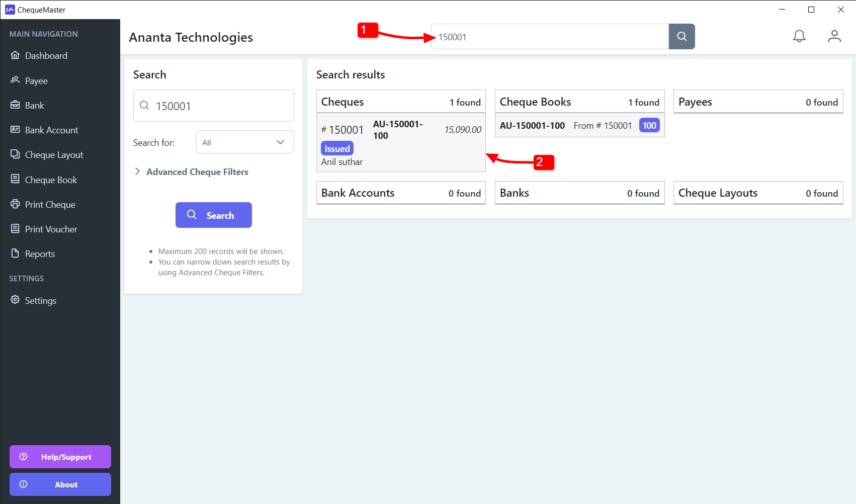
Task: Click the About button
Action: pyautogui.click(x=60, y=484)
